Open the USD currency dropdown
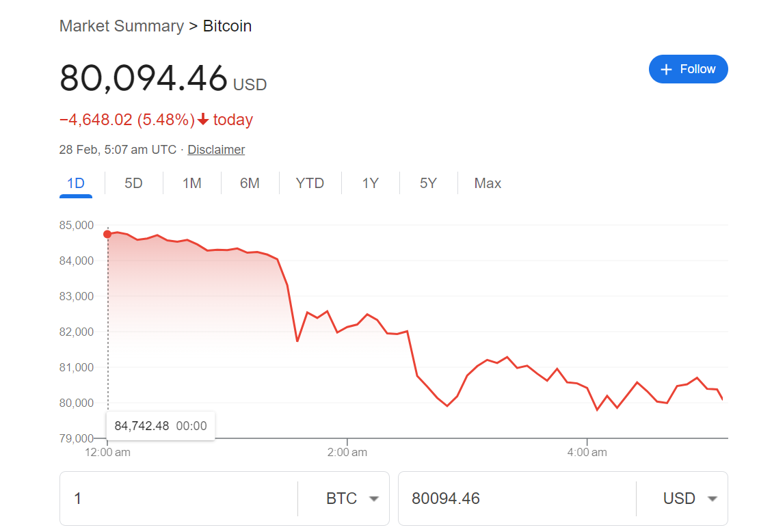772x532 pixels. (690, 498)
